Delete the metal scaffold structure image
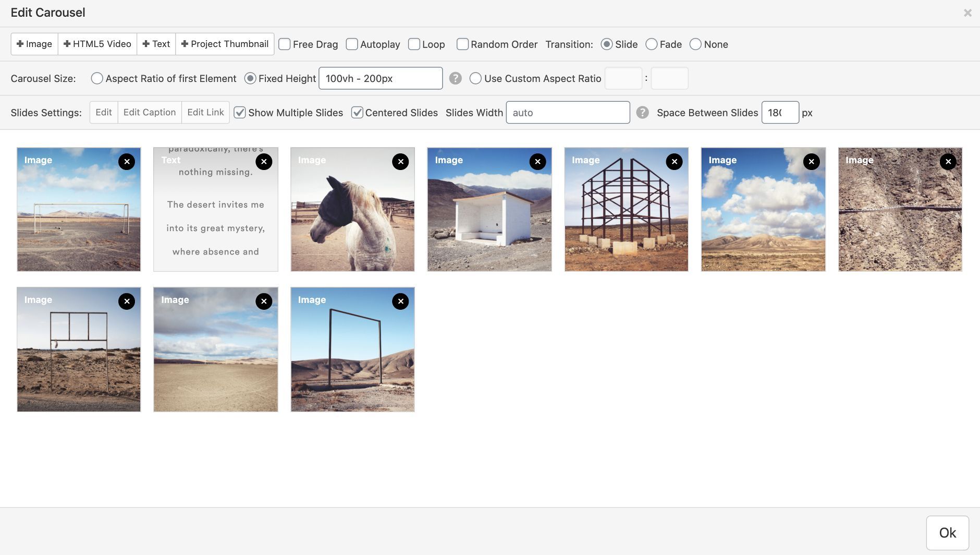Screen dimensions: 980x555 point(674,162)
